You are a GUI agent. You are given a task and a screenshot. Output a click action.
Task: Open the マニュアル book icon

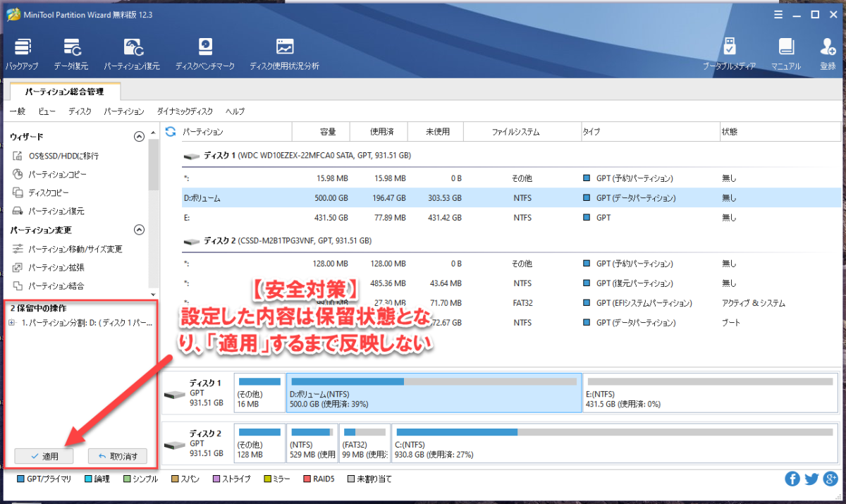[786, 47]
